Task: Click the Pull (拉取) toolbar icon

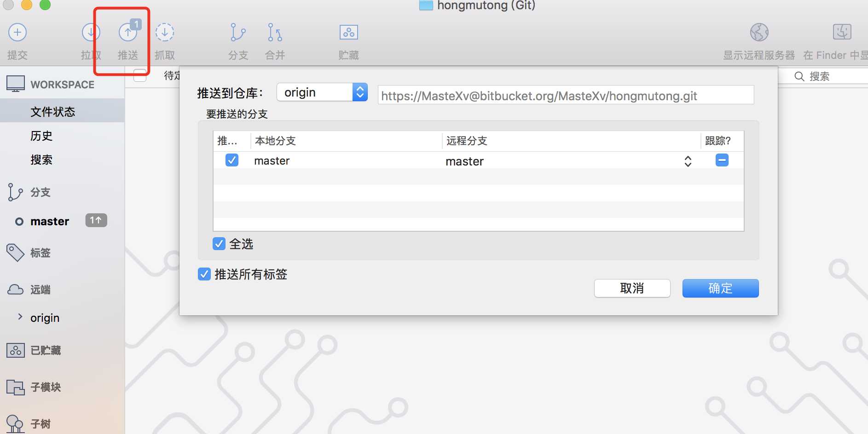Action: click(91, 32)
